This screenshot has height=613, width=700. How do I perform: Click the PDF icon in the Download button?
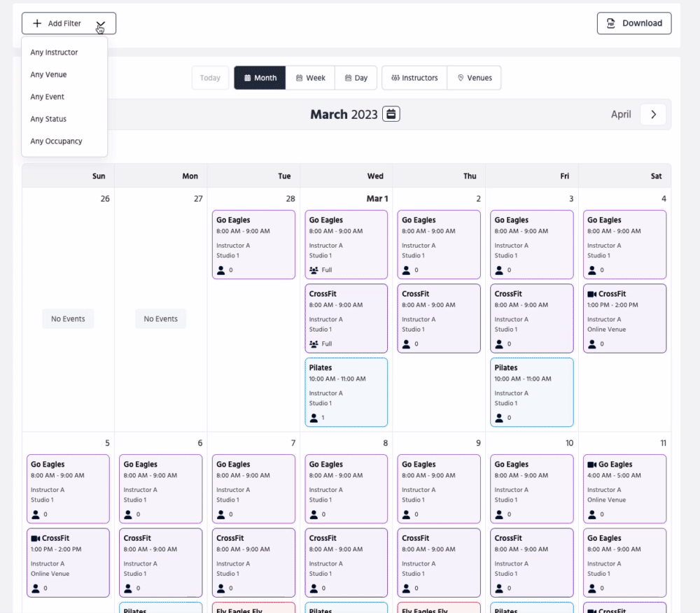coord(611,23)
